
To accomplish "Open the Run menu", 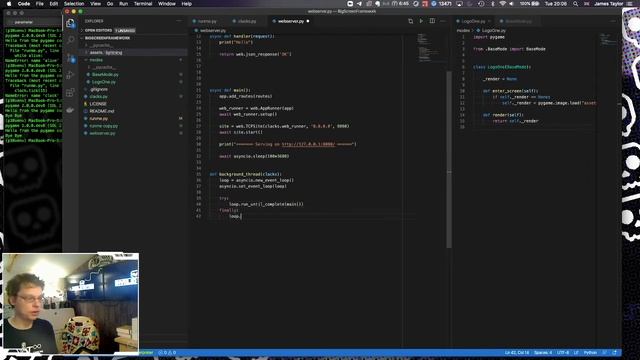I will click(123, 4).
